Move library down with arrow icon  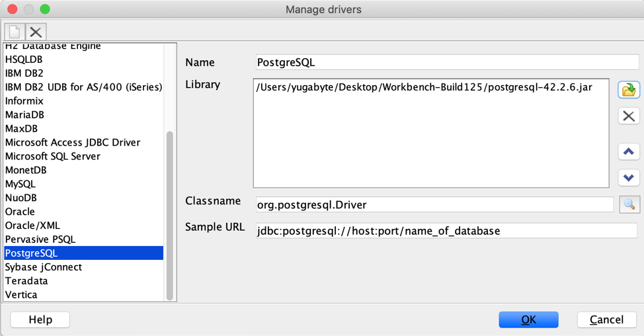(x=628, y=177)
